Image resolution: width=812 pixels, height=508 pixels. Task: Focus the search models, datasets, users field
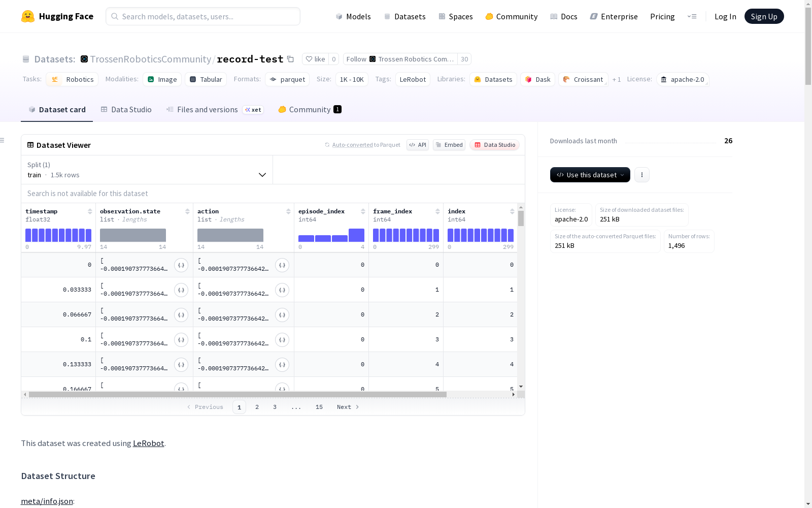(x=203, y=16)
